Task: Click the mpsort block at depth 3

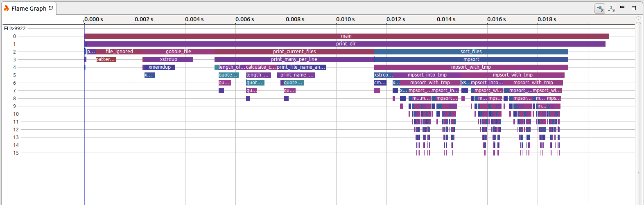Action: 471,59
